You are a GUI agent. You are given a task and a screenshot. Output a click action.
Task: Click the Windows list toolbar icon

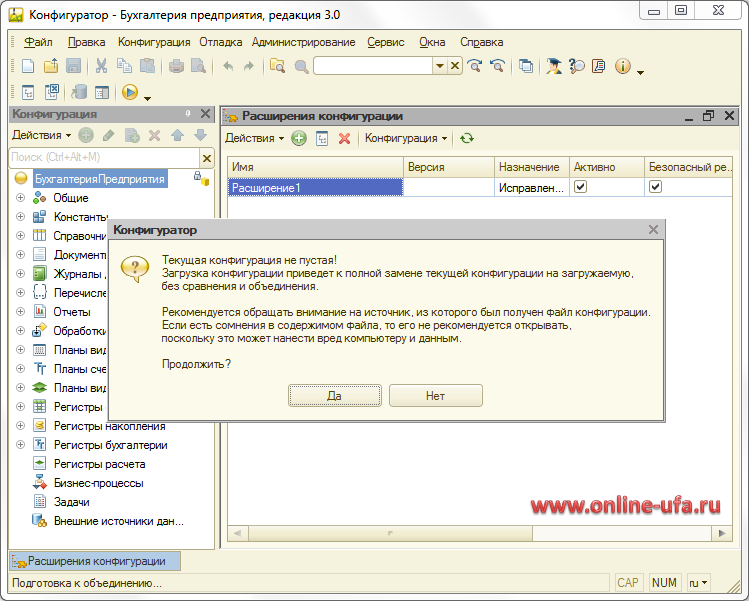526,66
